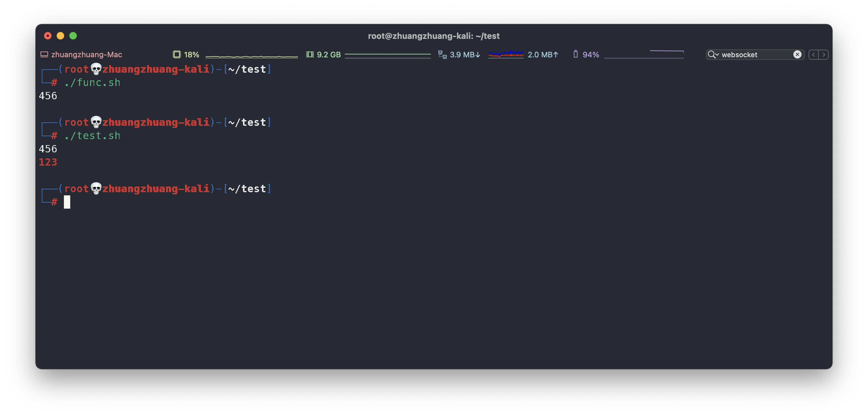The height and width of the screenshot is (416, 868).
Task: Click the red close window button
Action: [x=48, y=36]
